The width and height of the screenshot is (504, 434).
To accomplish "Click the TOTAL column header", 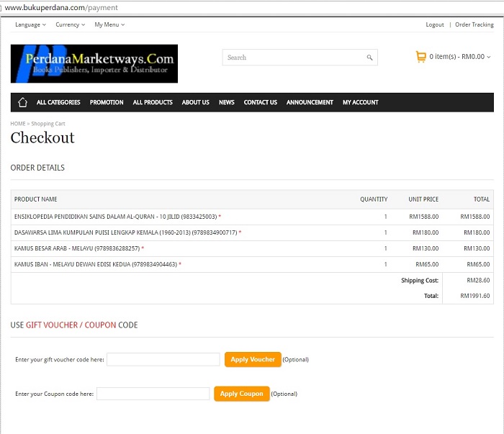I will [x=482, y=199].
